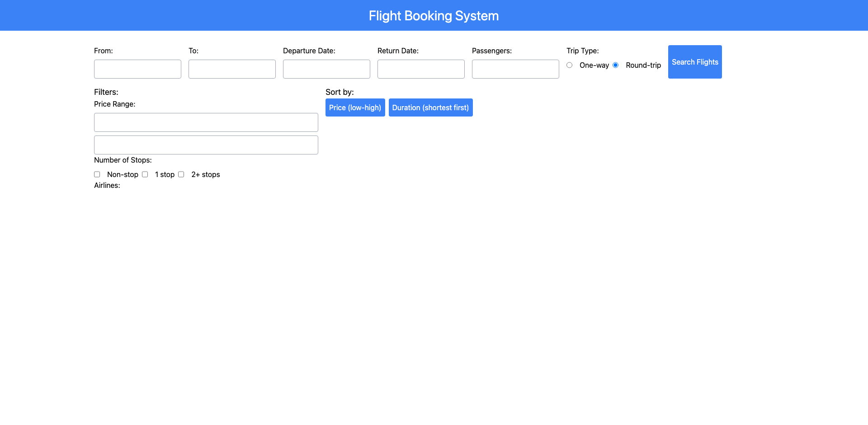Check the 2+ stops filter box

pos(181,174)
